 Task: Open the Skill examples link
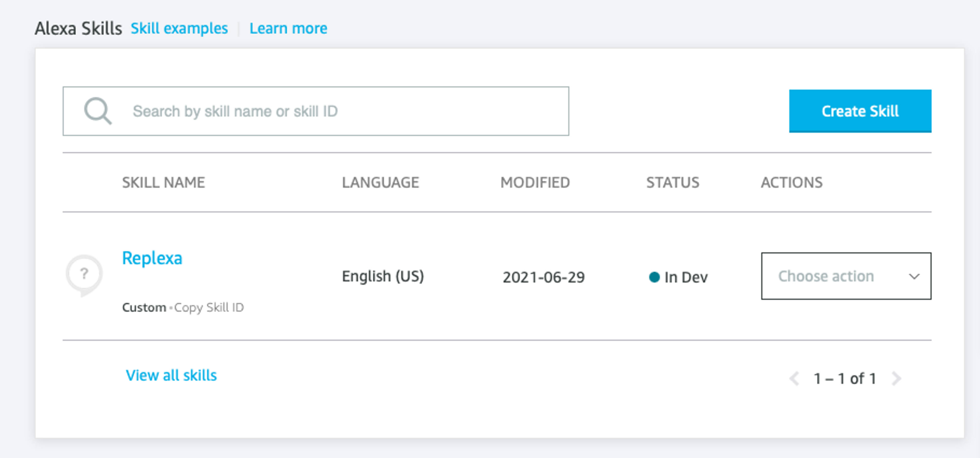click(x=179, y=29)
